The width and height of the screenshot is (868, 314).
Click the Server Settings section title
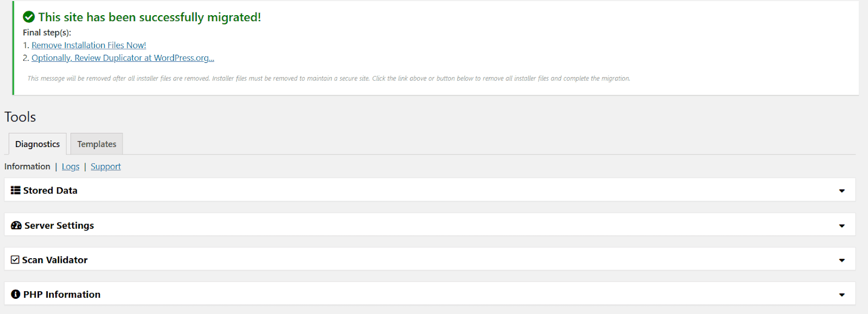pos(59,226)
